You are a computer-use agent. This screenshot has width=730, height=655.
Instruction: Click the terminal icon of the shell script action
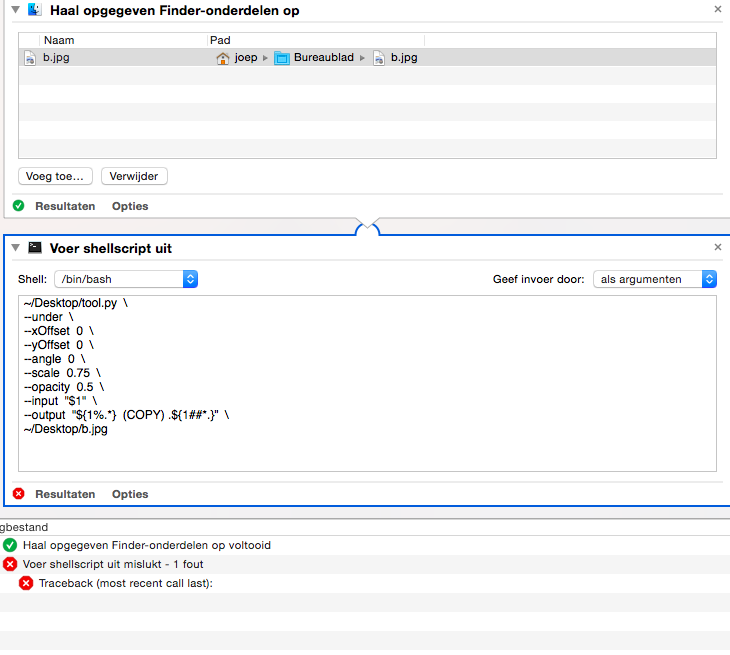(x=34, y=248)
